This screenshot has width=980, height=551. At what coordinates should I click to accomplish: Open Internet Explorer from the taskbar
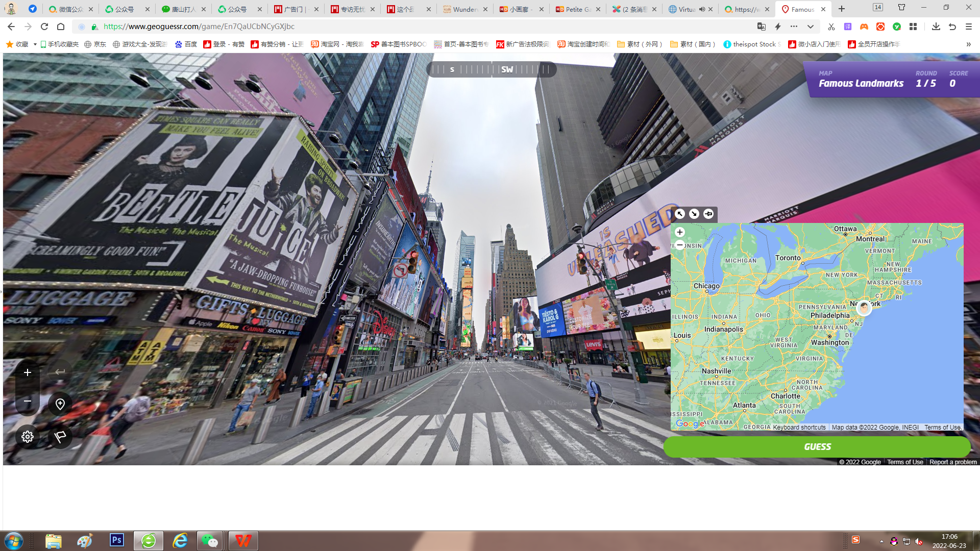pos(180,540)
